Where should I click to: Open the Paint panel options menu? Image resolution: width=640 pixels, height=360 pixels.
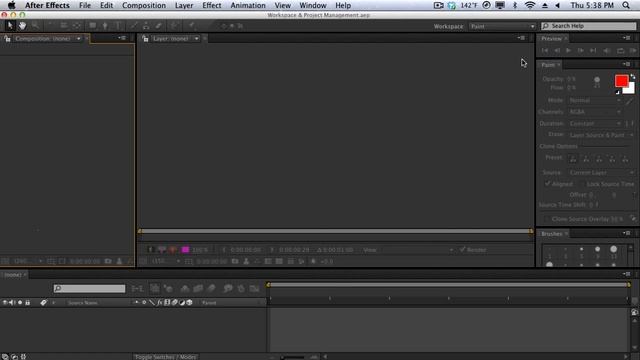tap(626, 64)
